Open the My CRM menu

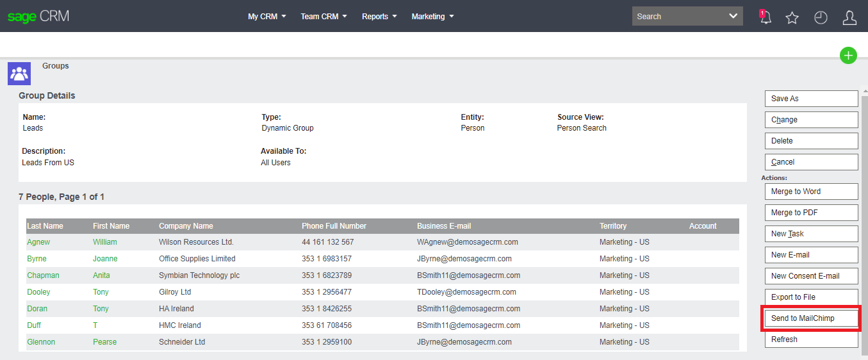(x=267, y=17)
